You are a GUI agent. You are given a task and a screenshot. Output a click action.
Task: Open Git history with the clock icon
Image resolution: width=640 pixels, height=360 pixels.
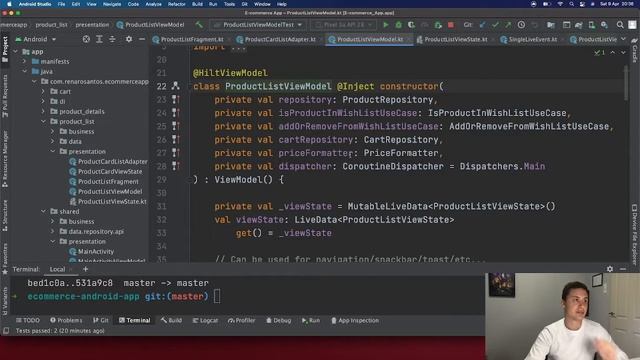(521, 25)
